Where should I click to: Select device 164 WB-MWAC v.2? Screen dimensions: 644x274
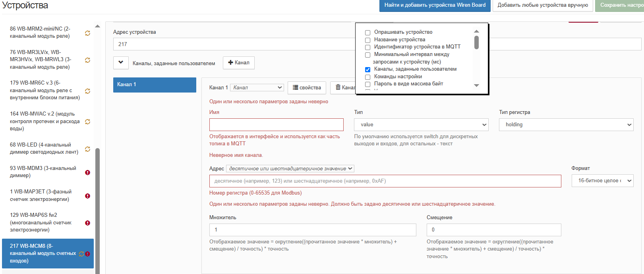click(48, 121)
